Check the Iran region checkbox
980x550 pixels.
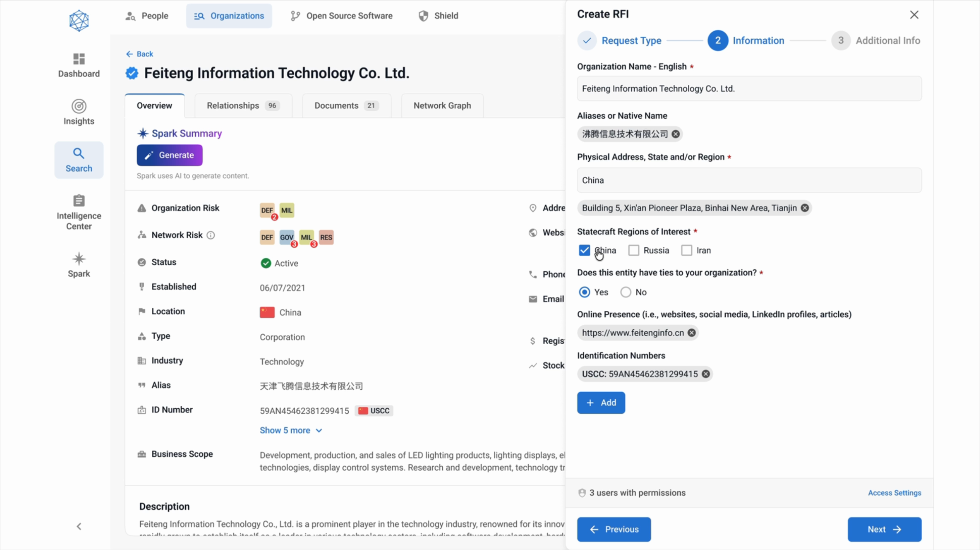pyautogui.click(x=687, y=250)
